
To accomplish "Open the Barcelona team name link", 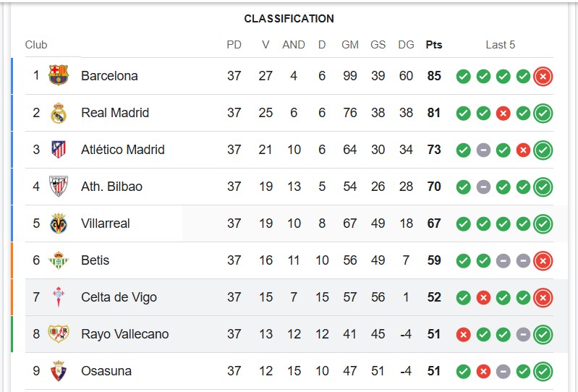I will (109, 76).
